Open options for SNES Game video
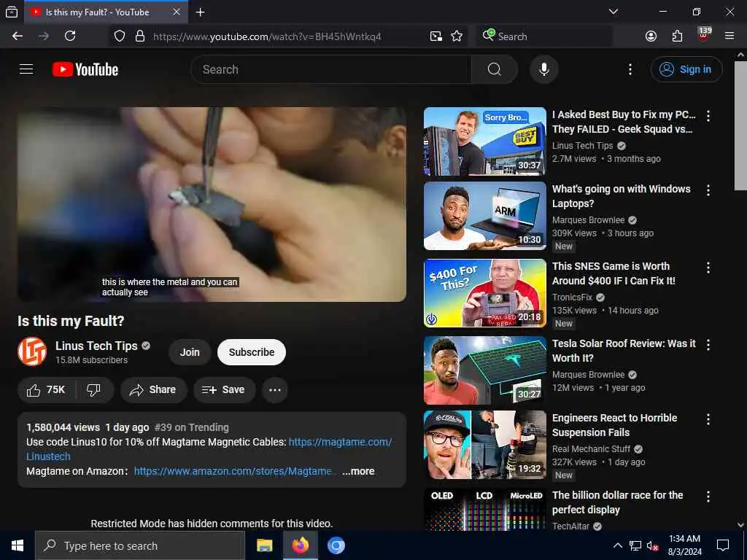 [708, 268]
